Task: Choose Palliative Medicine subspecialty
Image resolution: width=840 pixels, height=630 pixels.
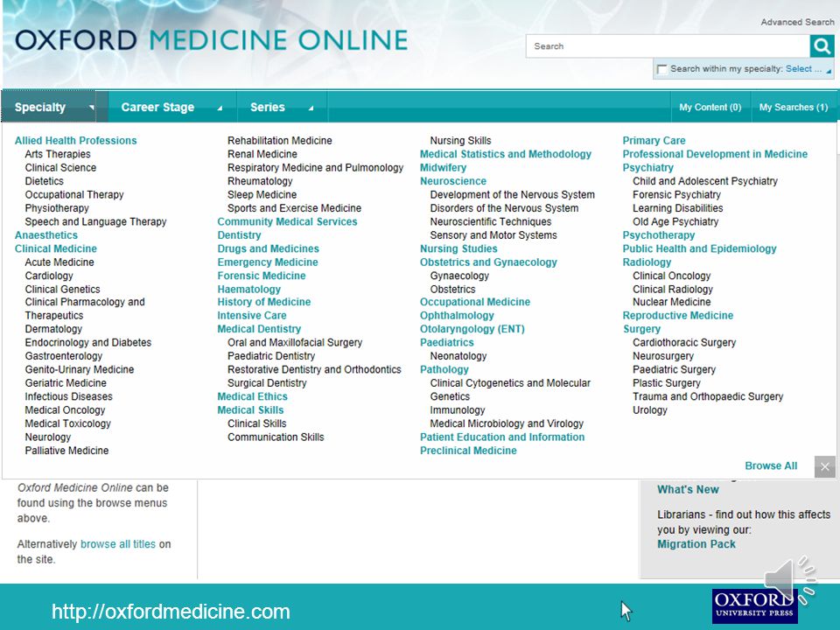Action: [x=67, y=451]
